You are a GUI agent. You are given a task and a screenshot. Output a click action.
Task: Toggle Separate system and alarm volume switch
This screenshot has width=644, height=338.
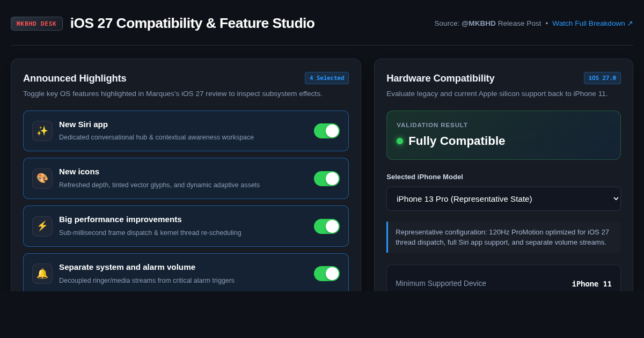327,274
